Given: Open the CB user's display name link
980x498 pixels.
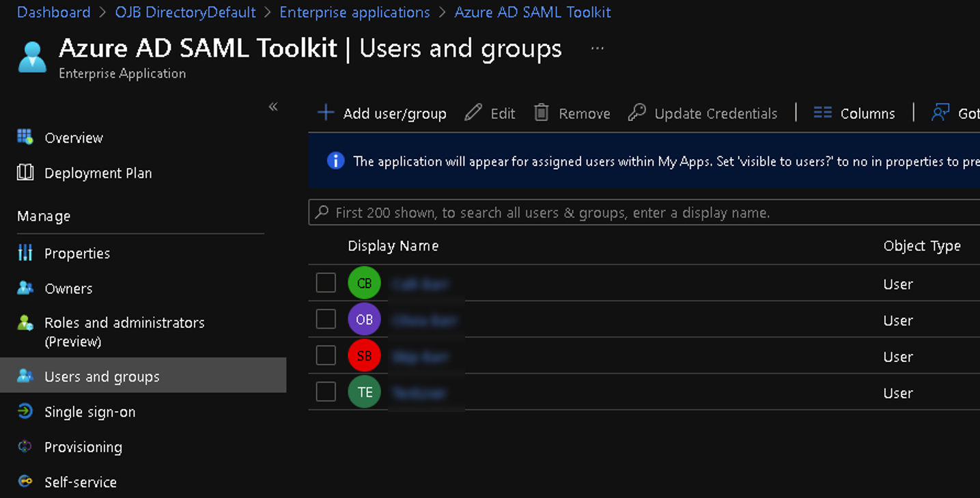Looking at the screenshot, I should click(x=420, y=283).
